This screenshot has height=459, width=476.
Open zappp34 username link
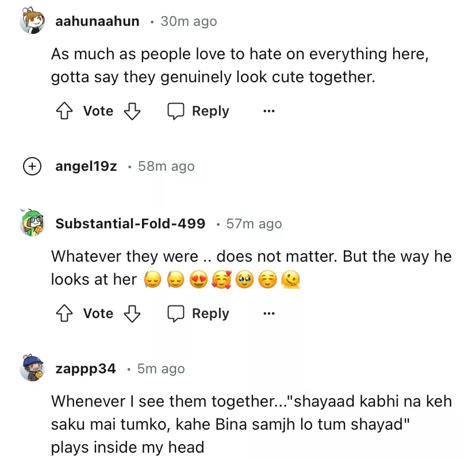click(x=86, y=369)
